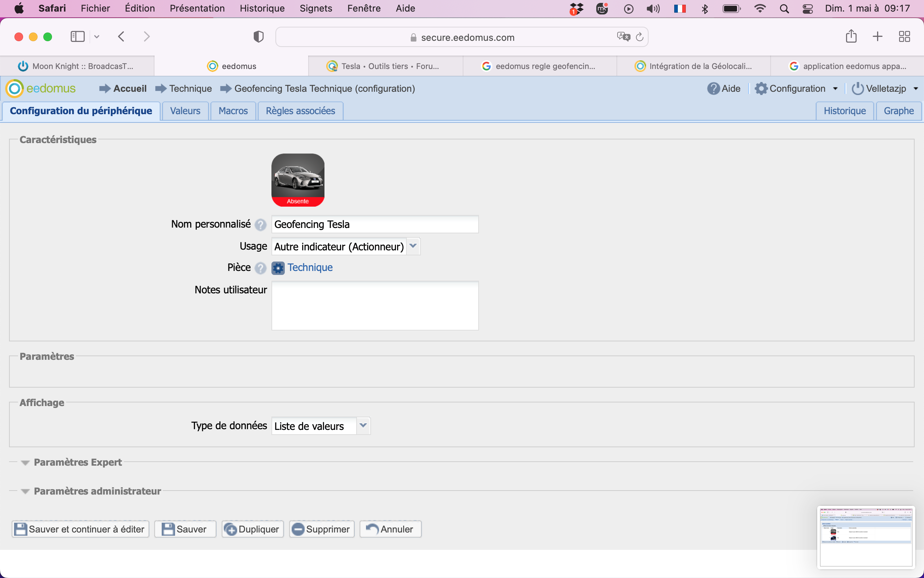Follow the Technique room link
924x578 pixels.
(x=310, y=268)
